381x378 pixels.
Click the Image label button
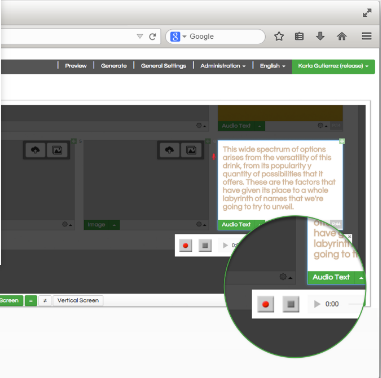96,225
